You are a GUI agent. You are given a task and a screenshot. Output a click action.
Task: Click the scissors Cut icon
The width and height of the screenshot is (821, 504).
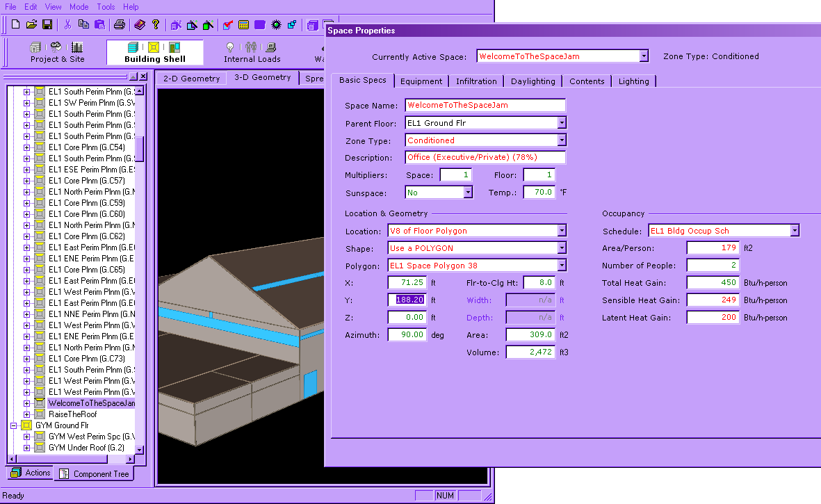(67, 25)
